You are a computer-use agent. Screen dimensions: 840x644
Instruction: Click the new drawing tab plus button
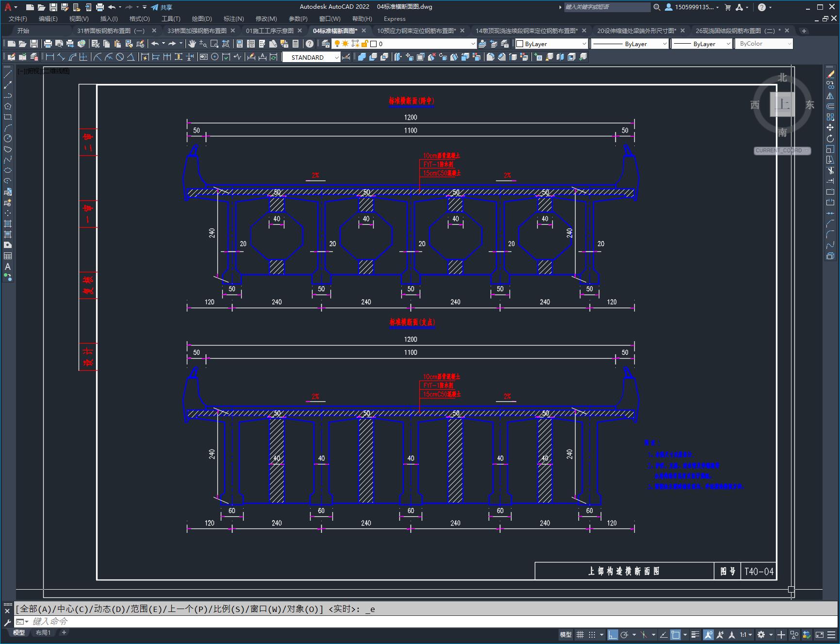click(804, 31)
